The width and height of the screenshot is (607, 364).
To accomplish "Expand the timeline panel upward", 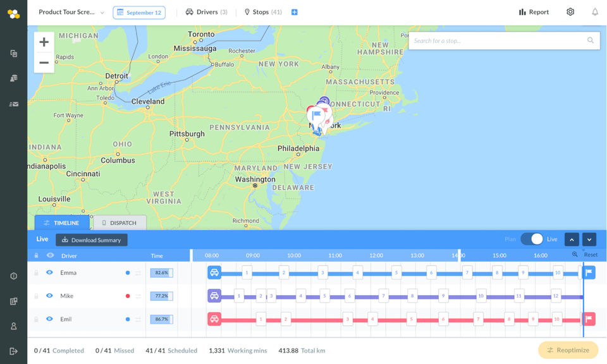I will (x=572, y=240).
